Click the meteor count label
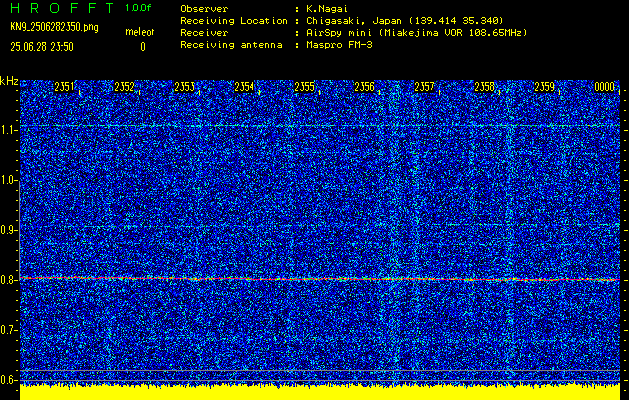The image size is (629, 400). (x=140, y=32)
